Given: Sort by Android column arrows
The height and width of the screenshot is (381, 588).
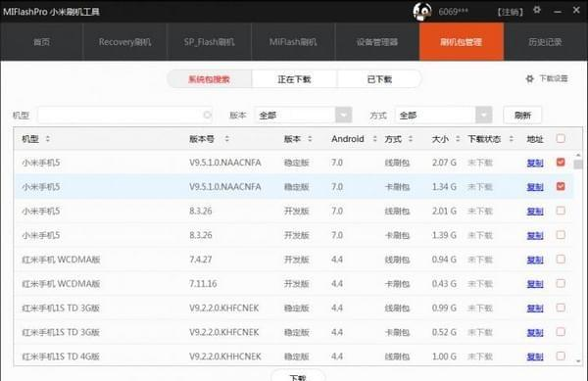Looking at the screenshot, I should (x=374, y=139).
